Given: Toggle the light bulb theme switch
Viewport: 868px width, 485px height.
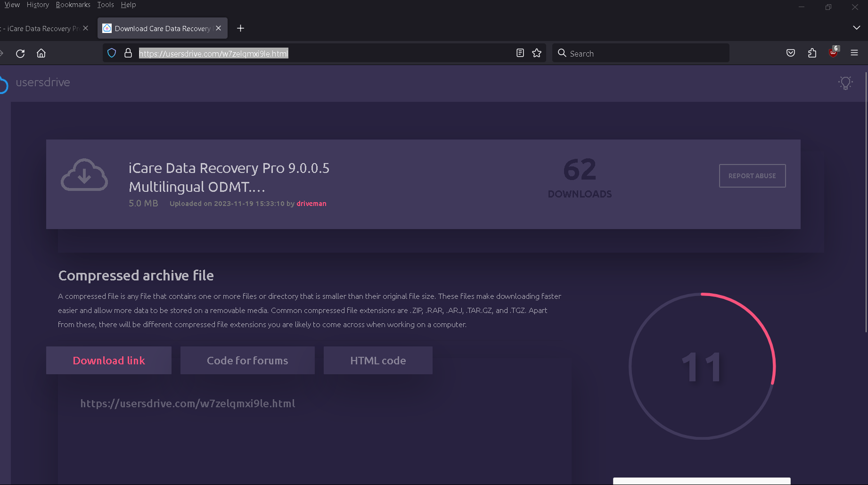Looking at the screenshot, I should click(x=845, y=83).
